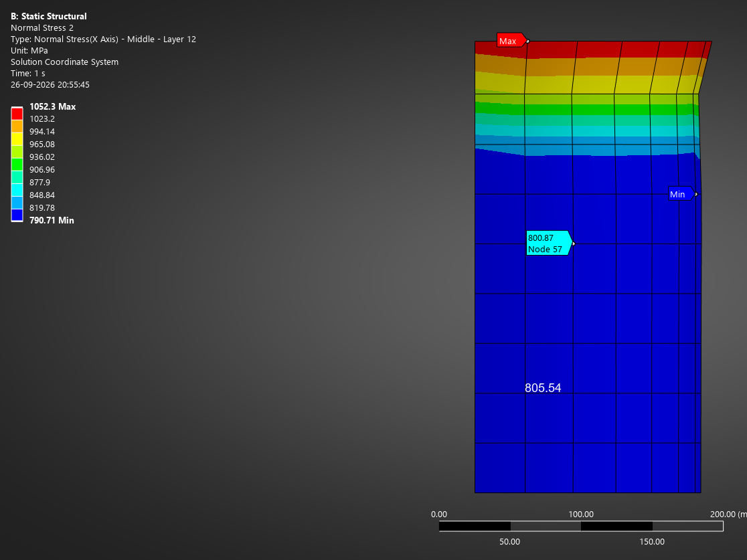Click the dark blue legend band

(x=17, y=215)
